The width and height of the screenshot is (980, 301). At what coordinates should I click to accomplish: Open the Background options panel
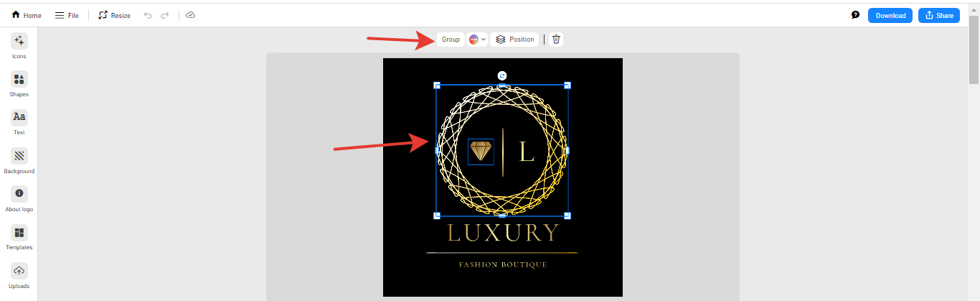point(19,156)
